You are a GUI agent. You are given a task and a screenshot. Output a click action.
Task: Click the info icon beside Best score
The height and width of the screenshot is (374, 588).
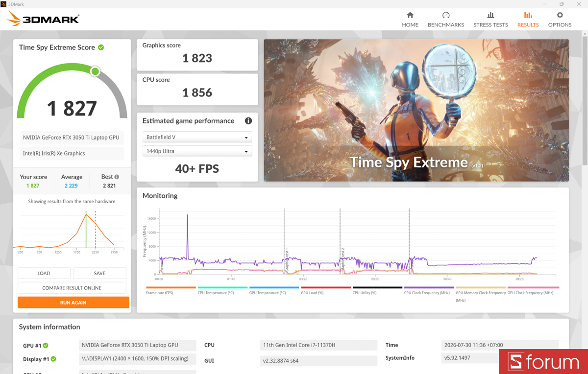coord(117,177)
